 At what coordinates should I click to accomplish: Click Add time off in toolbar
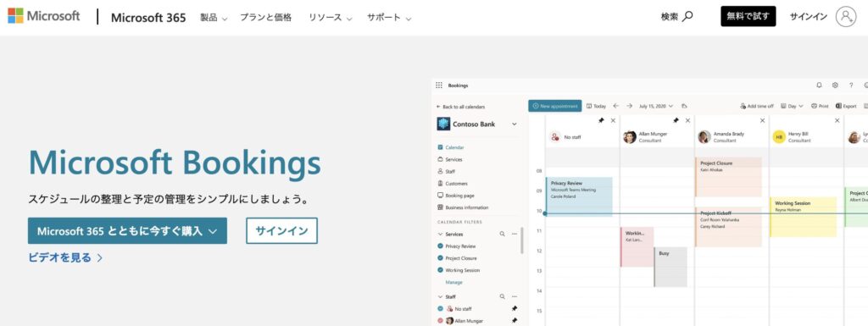click(x=757, y=106)
